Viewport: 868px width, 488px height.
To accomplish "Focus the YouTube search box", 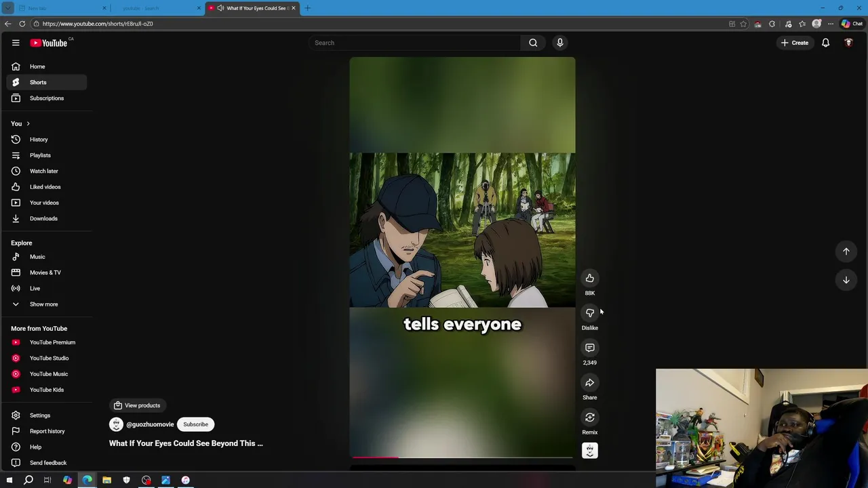I will click(414, 43).
